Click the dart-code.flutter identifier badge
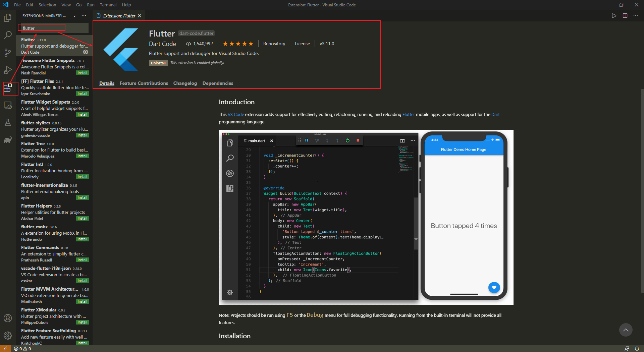 click(196, 33)
